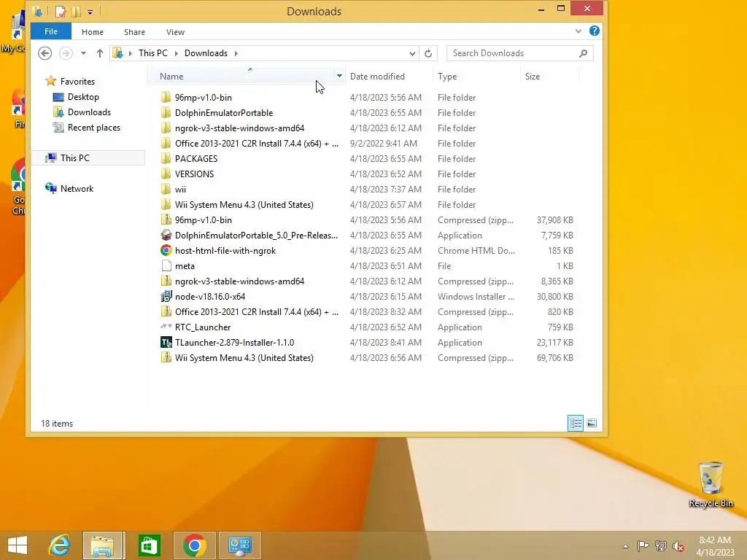Image resolution: width=747 pixels, height=560 pixels.
Task: Switch to Details view layout
Action: click(576, 423)
